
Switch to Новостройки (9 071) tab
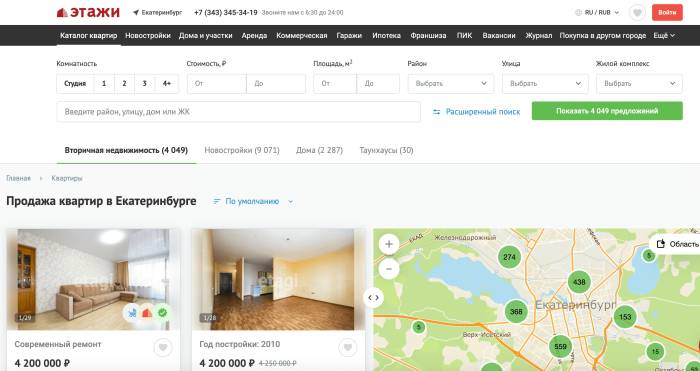[x=242, y=150]
